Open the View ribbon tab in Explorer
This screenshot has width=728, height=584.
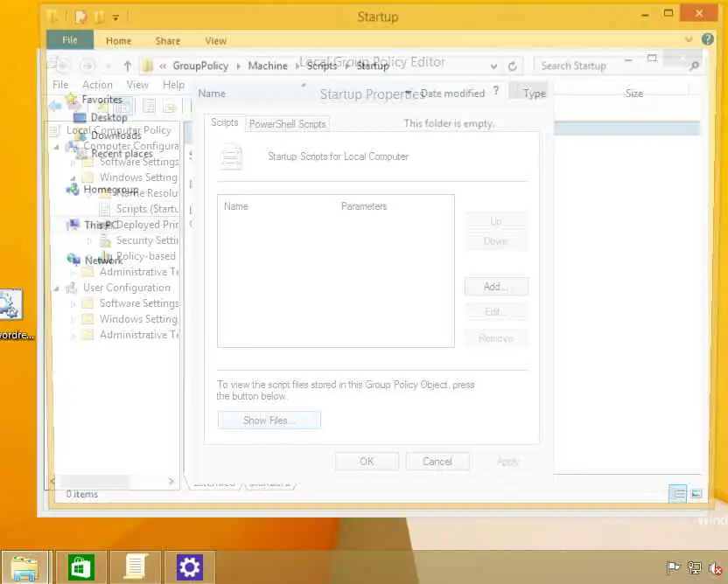tap(216, 41)
